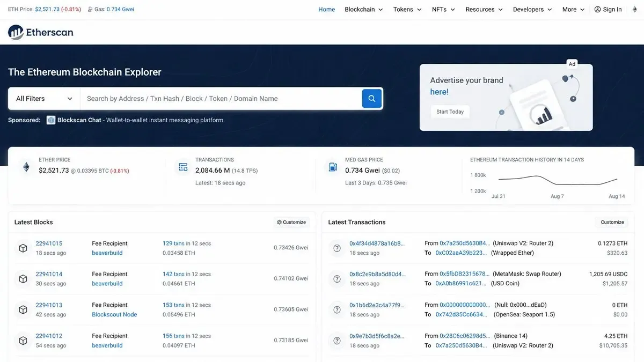Expand the Tokens menu
Viewport: 644px width, 362px height.
pos(407,10)
